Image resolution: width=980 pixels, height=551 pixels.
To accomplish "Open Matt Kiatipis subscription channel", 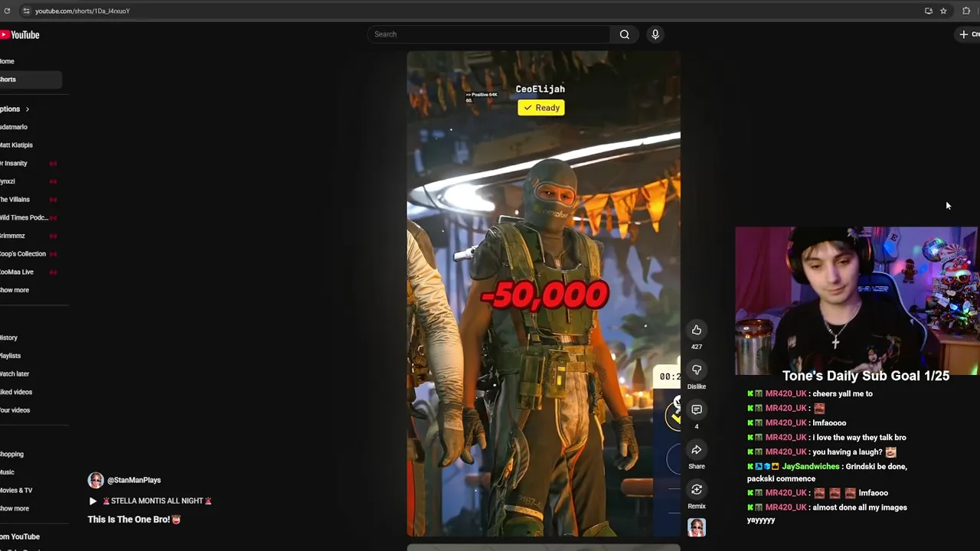I will pos(17,145).
